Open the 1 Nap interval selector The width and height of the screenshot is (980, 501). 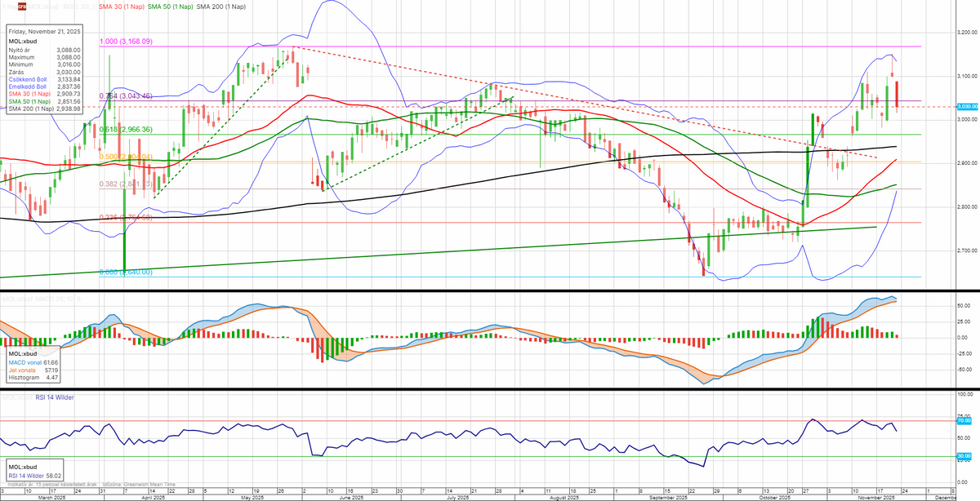[7, 6]
